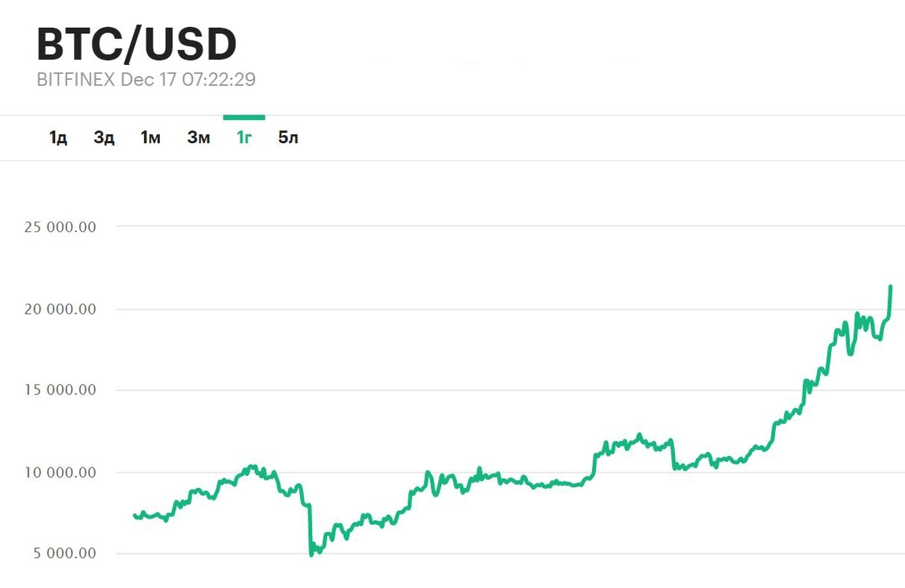Image resolution: width=905 pixels, height=588 pixels.
Task: Select the active 1г one-year tab
Action: tap(244, 138)
